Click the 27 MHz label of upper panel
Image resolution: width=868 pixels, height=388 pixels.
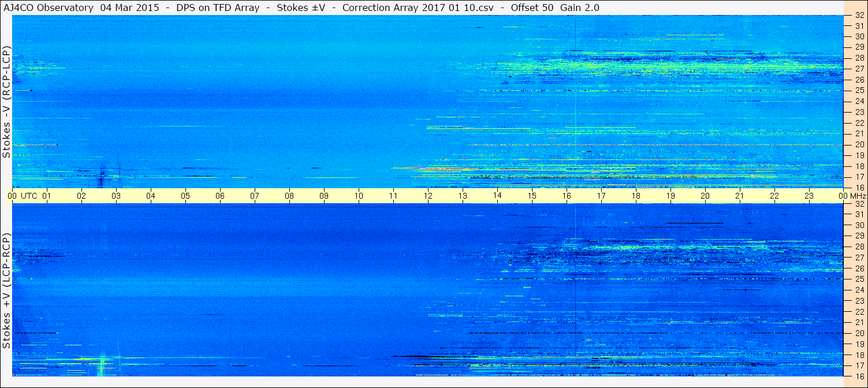[859, 69]
